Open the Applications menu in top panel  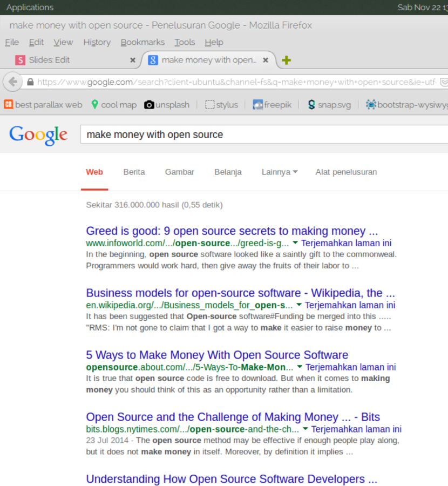coord(30,7)
